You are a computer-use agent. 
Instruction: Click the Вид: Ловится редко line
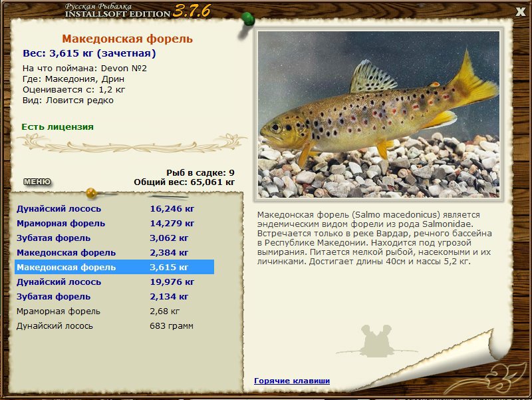[x=68, y=100]
